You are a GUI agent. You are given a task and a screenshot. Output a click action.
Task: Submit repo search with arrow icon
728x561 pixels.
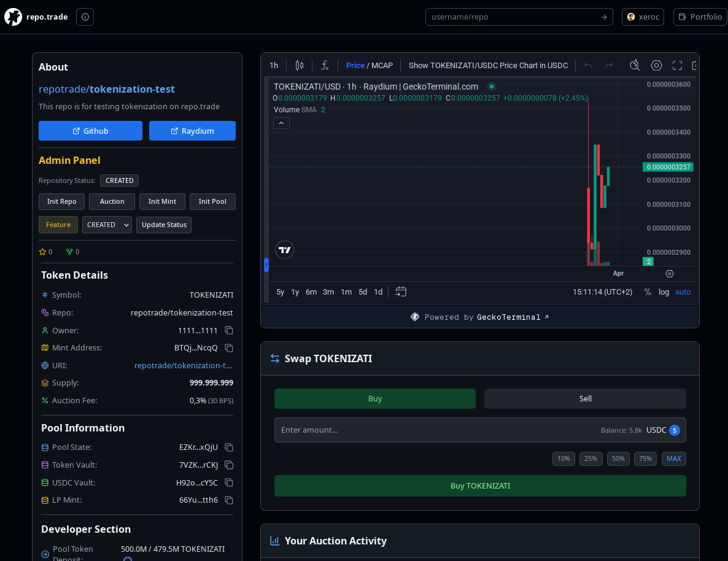coord(604,17)
